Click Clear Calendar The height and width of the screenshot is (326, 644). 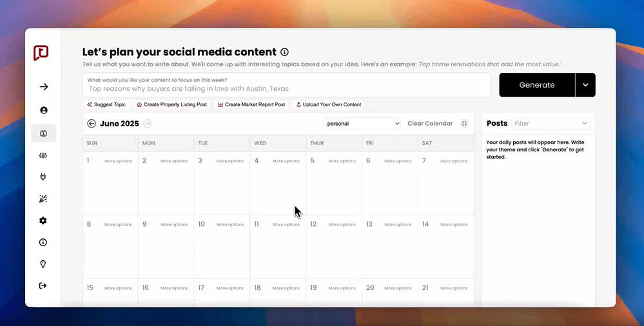click(x=430, y=124)
